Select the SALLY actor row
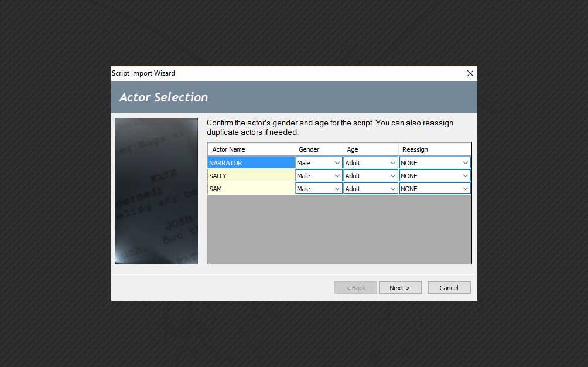 pos(251,175)
